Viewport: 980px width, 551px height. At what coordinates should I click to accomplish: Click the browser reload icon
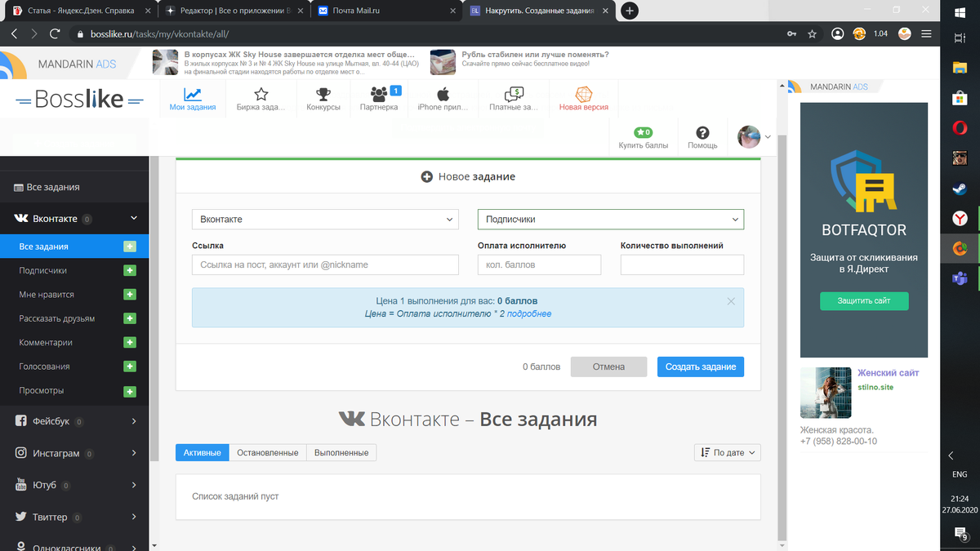point(55,33)
